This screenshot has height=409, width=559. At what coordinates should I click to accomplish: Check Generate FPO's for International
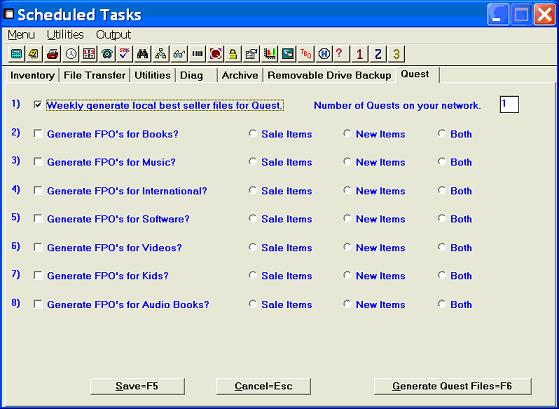click(38, 190)
